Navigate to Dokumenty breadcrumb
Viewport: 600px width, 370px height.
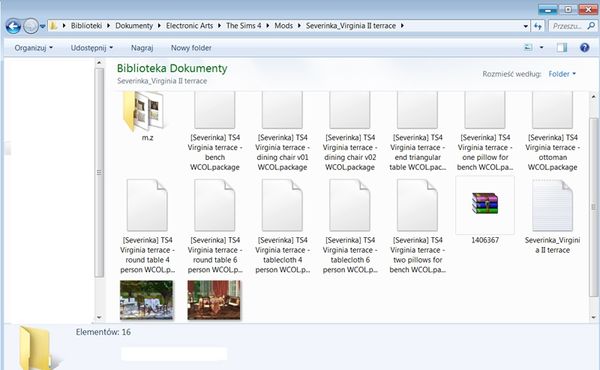pos(134,26)
